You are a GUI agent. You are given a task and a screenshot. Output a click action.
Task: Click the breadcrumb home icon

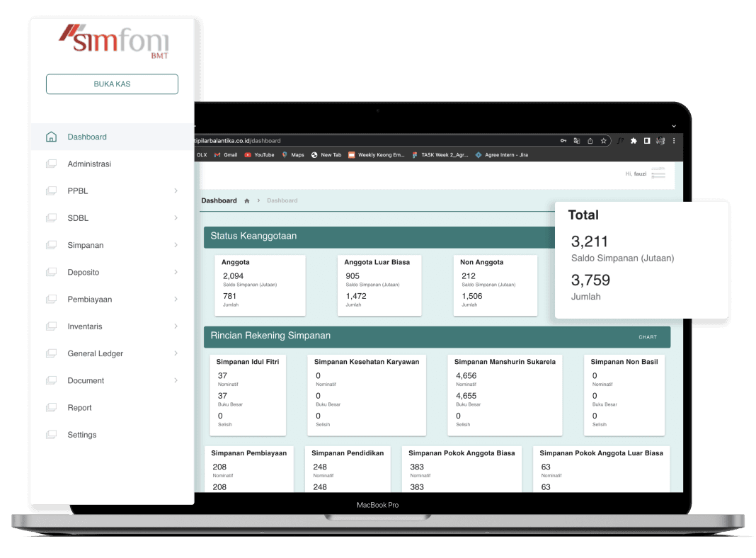pyautogui.click(x=247, y=201)
